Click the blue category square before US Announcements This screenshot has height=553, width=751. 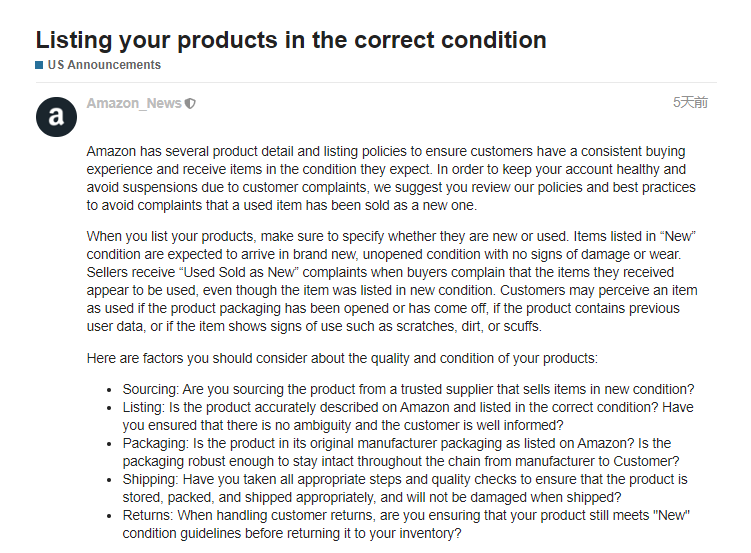point(39,65)
